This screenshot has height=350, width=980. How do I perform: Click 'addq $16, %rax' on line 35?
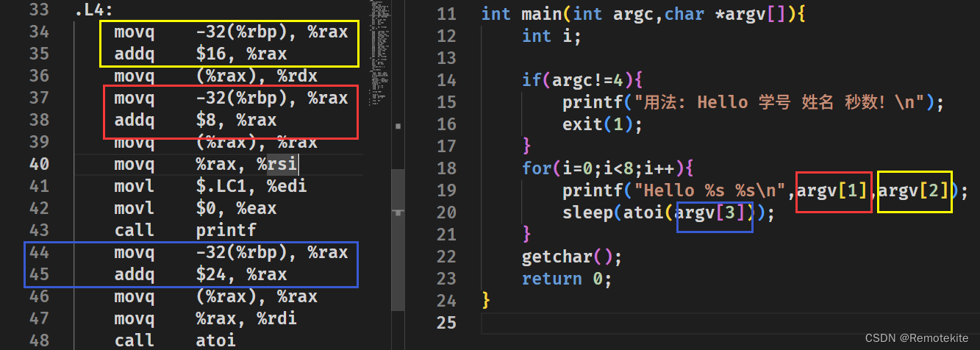(x=200, y=54)
